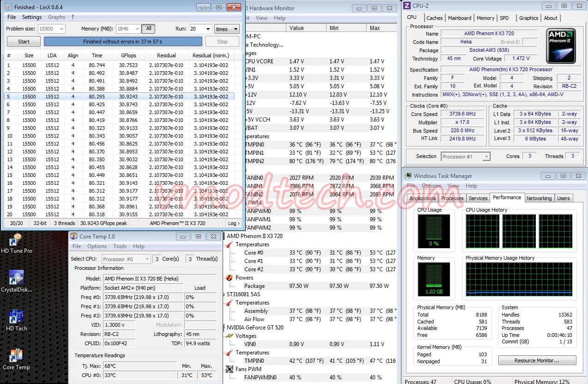Click the LinX title bar app icon
This screenshot has width=588, height=384.
click(8, 7)
